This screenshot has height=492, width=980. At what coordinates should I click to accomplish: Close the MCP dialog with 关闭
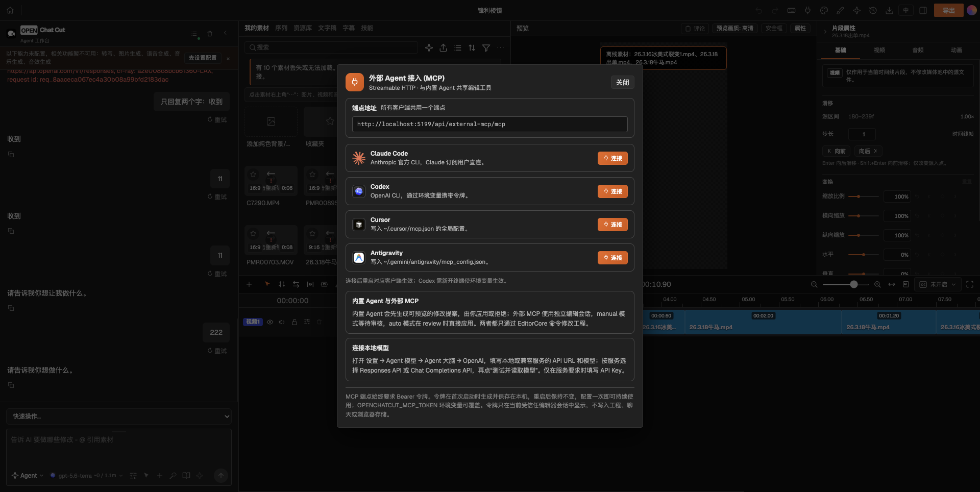pos(622,82)
